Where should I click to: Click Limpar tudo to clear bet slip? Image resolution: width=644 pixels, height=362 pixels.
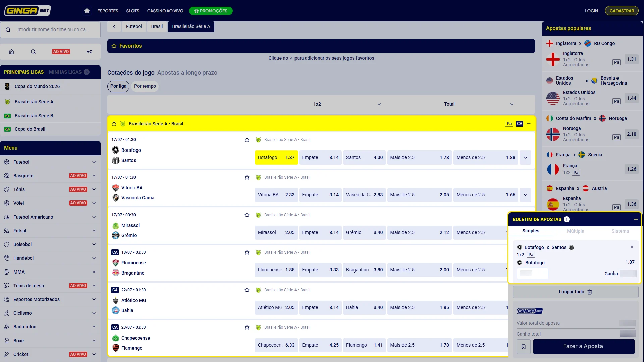[x=575, y=292]
